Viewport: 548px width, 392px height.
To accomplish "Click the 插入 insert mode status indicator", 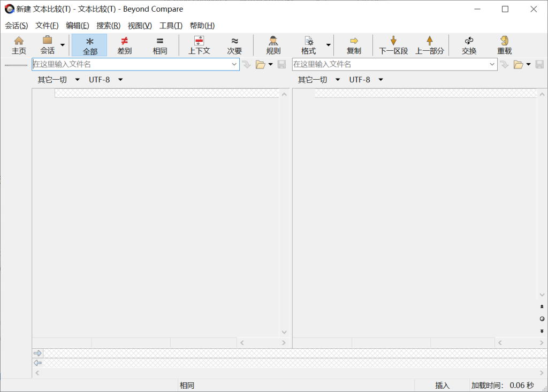I will tap(442, 386).
